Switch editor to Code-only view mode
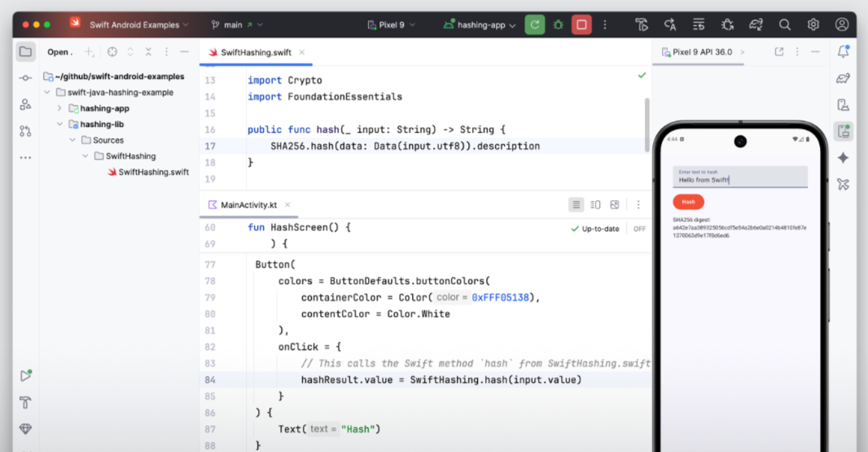 576,205
